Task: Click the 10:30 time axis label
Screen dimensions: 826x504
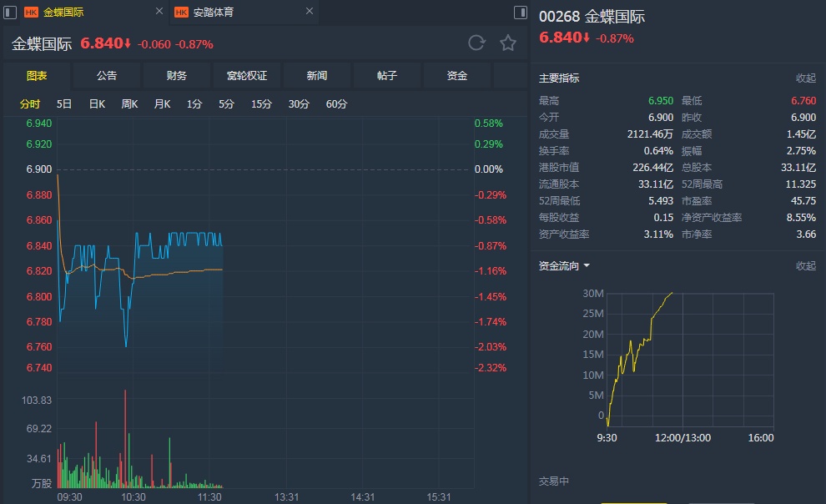Action: 133,496
